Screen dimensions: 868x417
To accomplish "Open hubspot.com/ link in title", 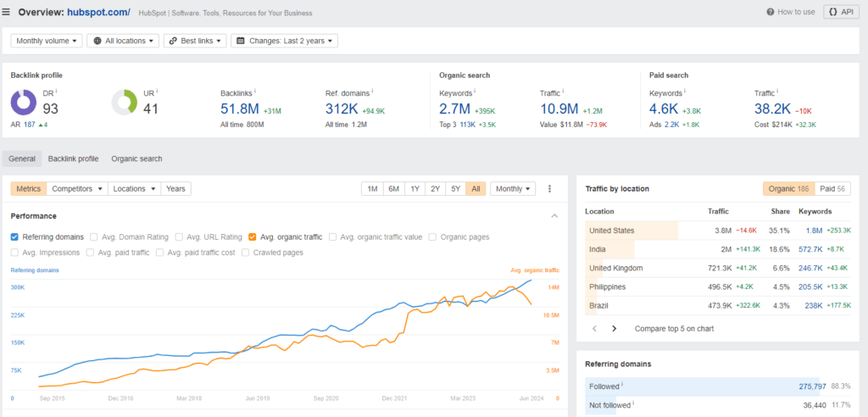I will coord(98,12).
